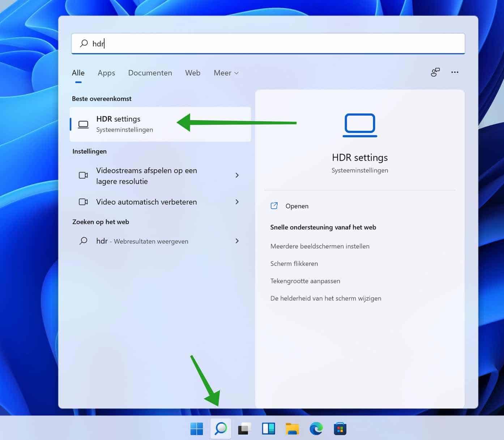Click the Windows Start button in taskbar

(x=197, y=429)
